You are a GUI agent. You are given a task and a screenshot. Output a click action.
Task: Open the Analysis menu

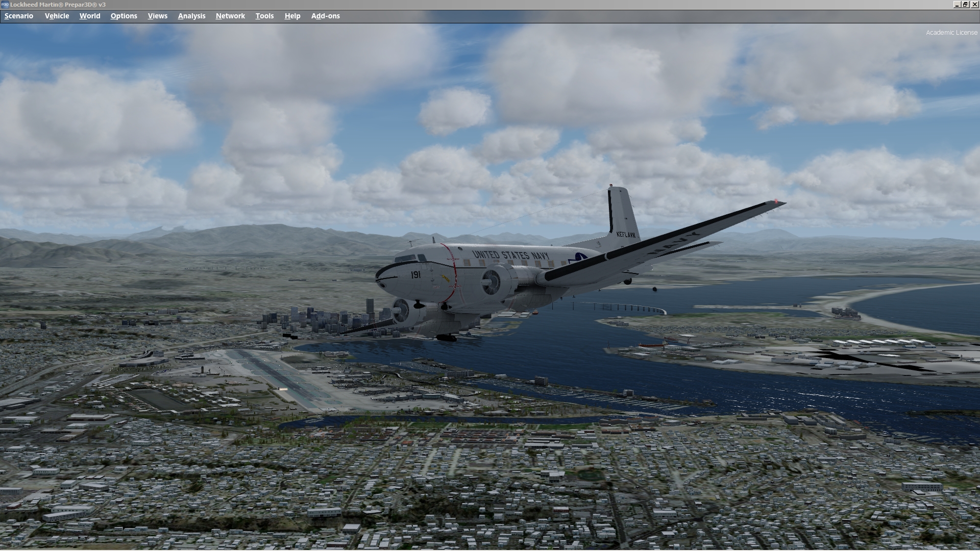pos(191,16)
